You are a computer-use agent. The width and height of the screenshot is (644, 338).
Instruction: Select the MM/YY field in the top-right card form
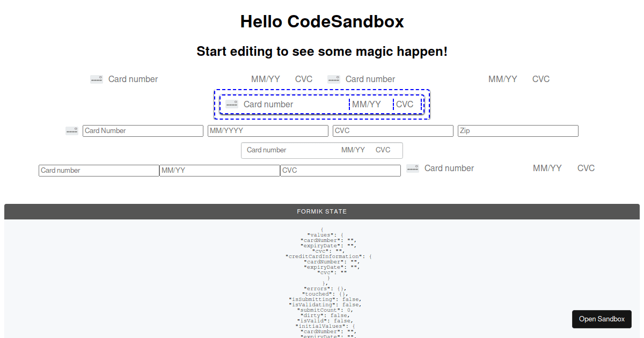502,78
